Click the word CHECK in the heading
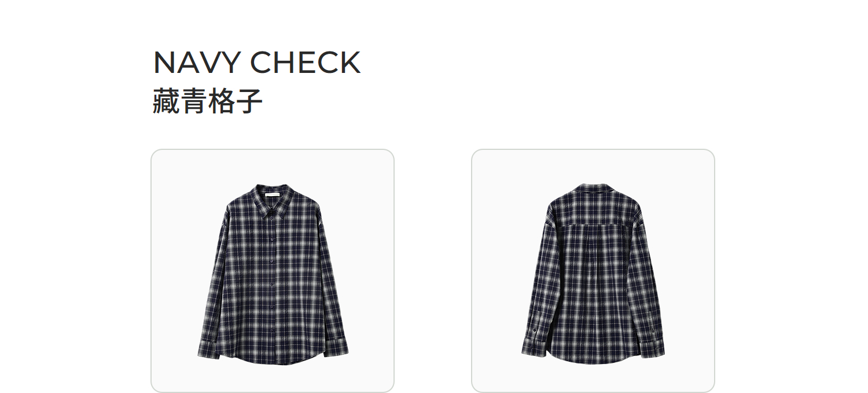The image size is (868, 393). [x=306, y=63]
